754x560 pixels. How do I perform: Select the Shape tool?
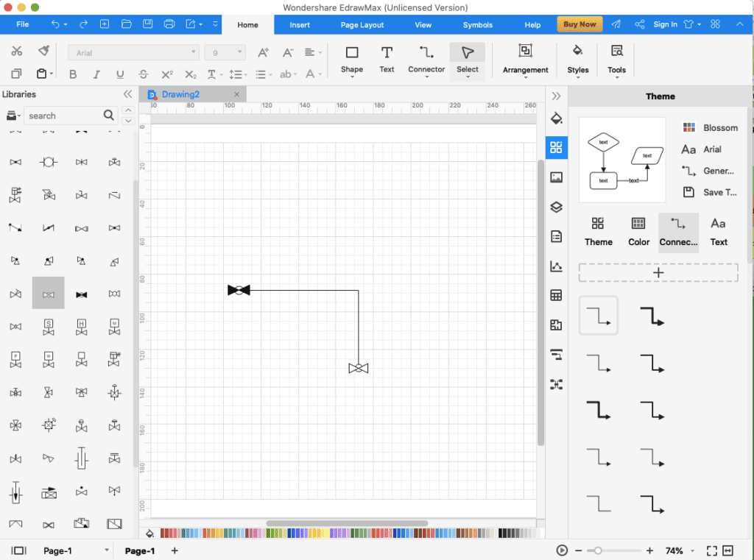pos(351,60)
